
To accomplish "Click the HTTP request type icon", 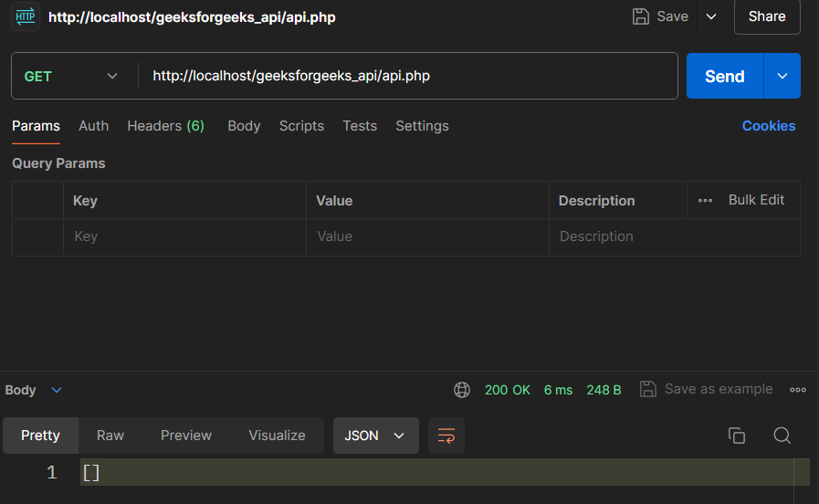I will 25,16.
